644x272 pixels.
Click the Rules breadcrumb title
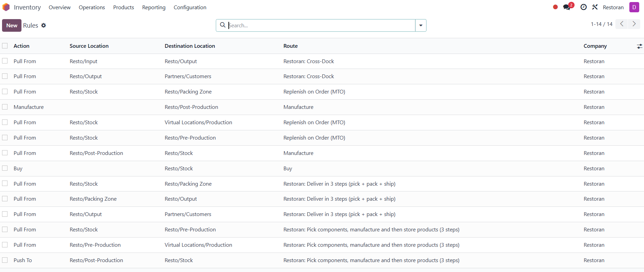point(31,26)
